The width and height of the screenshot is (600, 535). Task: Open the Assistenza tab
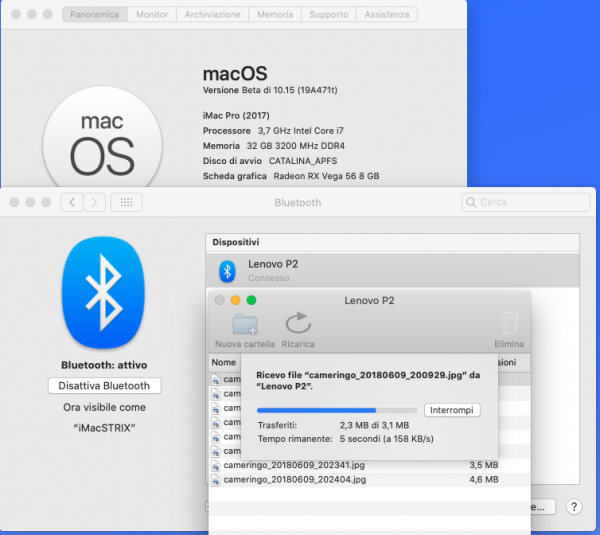coord(387,15)
